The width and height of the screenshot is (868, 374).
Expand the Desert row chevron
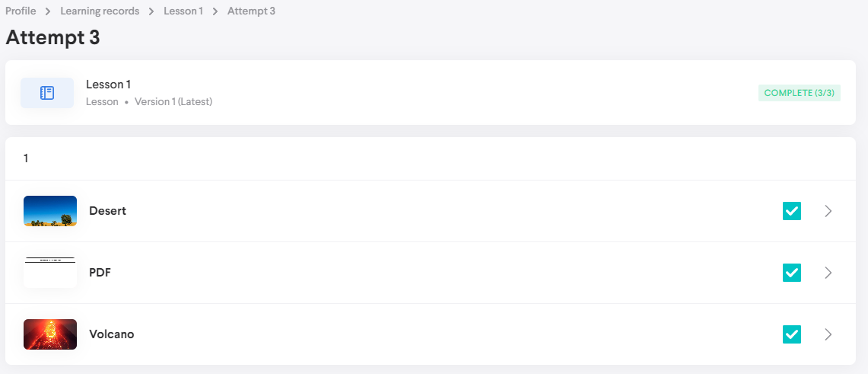tap(828, 211)
